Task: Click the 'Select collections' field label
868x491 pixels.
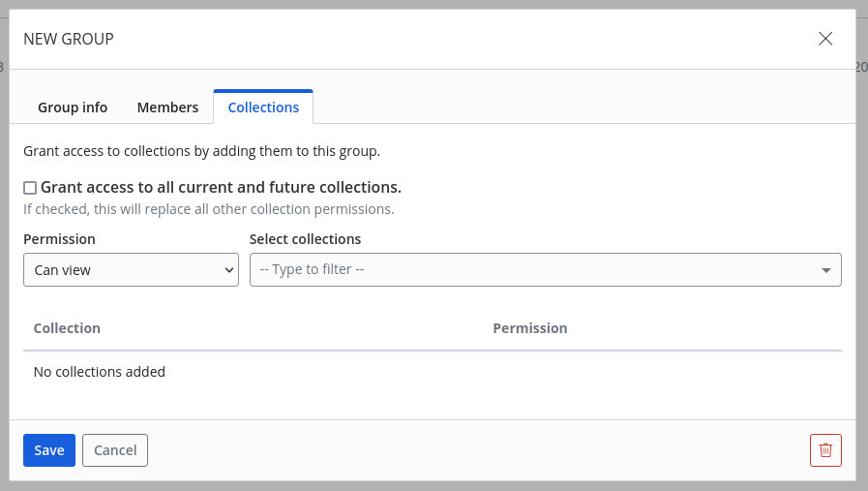Action: click(305, 239)
